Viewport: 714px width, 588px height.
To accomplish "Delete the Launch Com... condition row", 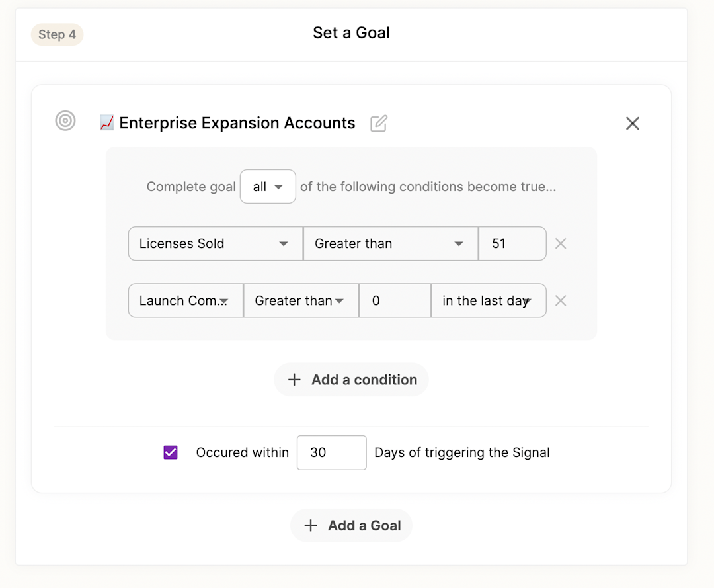I will click(561, 301).
